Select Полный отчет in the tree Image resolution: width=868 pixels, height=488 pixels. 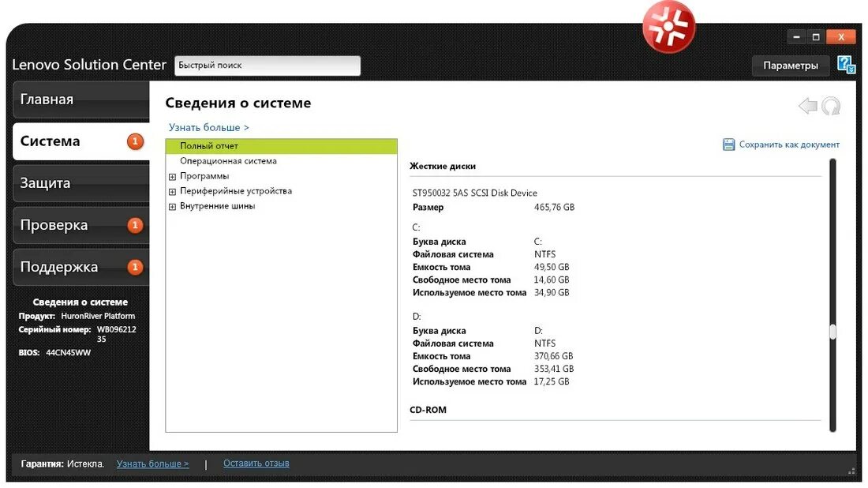pos(281,146)
